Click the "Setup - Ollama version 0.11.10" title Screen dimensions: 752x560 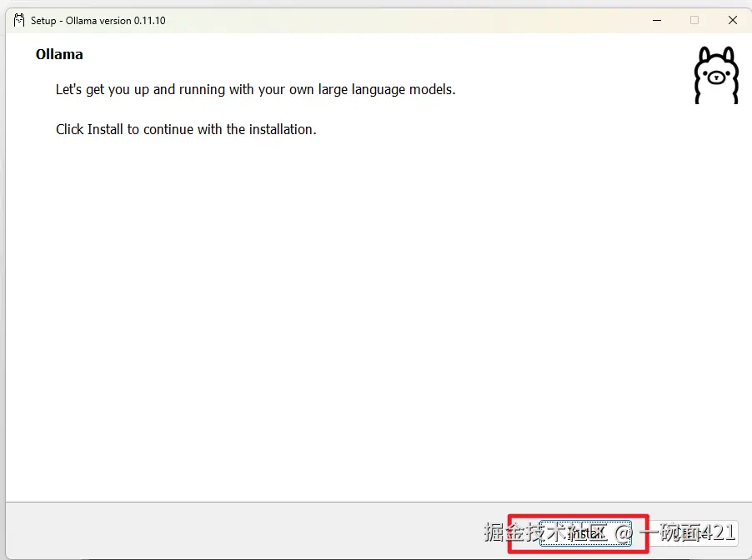98,21
